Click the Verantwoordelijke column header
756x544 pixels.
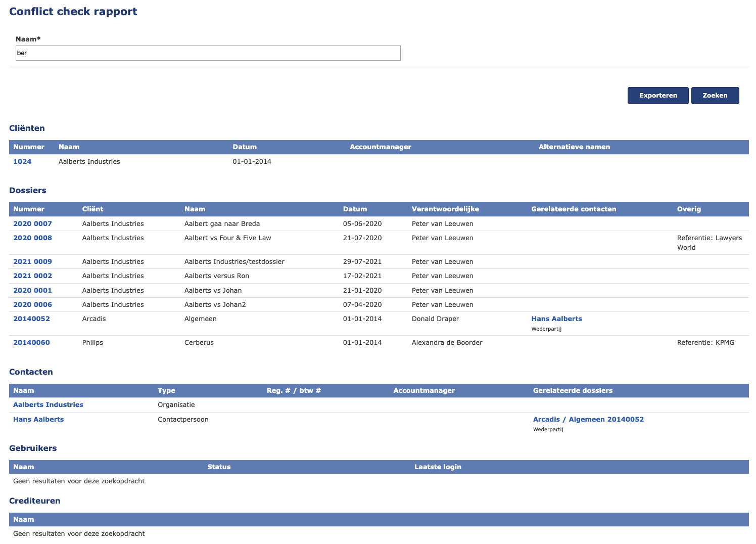coord(445,209)
